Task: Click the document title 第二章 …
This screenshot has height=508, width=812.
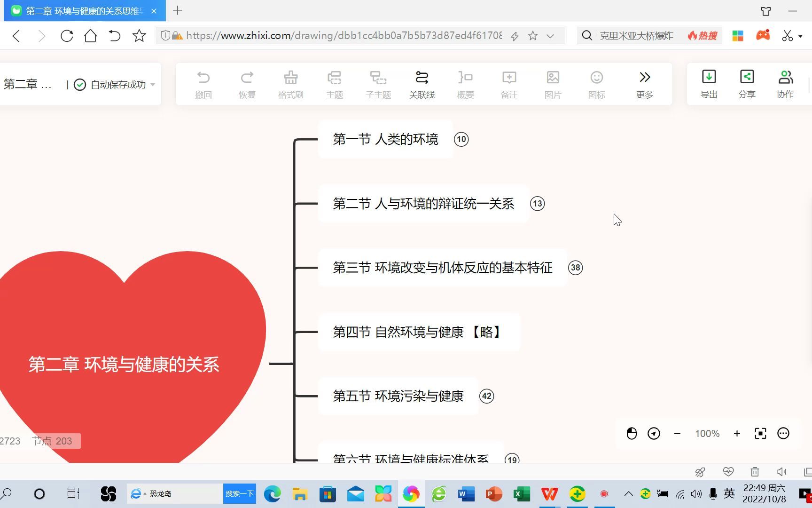Action: point(28,85)
